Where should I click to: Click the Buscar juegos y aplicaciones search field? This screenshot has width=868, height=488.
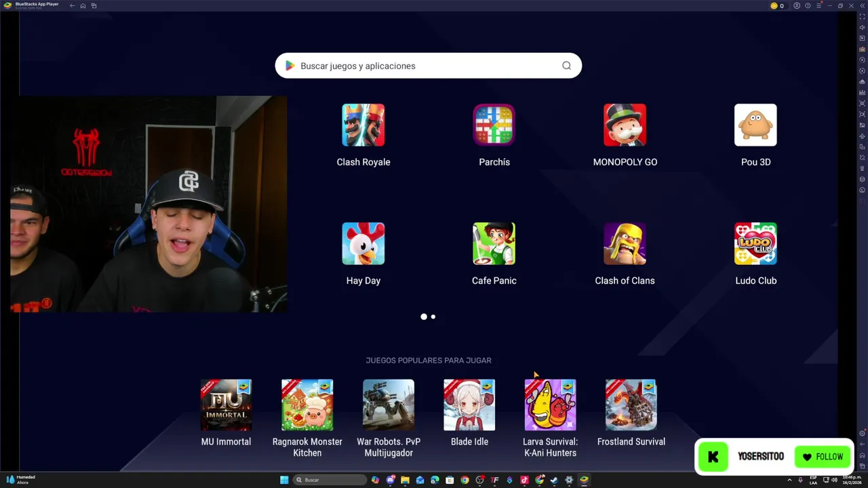click(x=429, y=66)
